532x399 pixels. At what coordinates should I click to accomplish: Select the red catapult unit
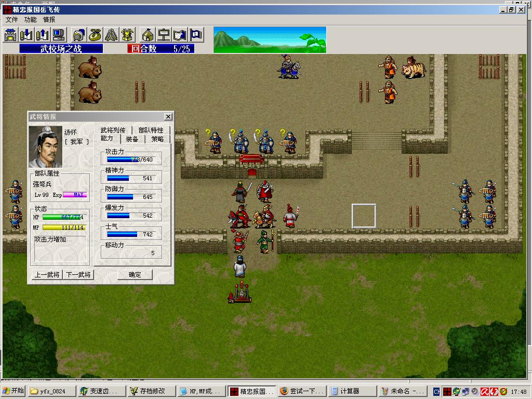[240, 292]
